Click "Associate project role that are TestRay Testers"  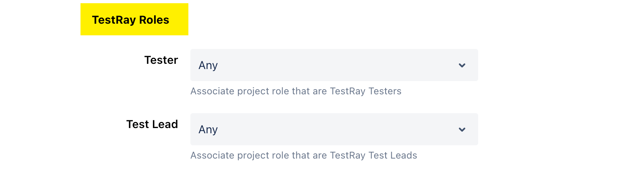296,91
